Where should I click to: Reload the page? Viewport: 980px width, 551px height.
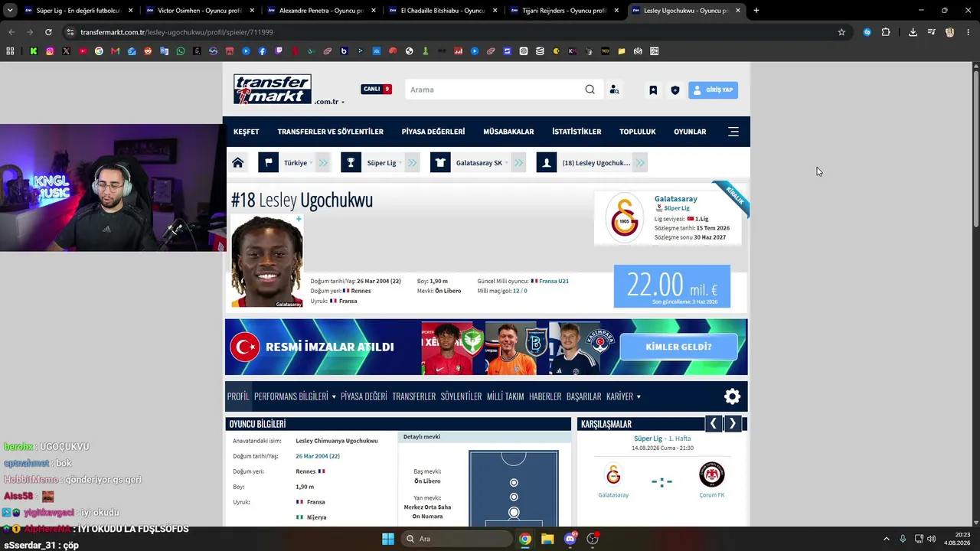click(48, 32)
